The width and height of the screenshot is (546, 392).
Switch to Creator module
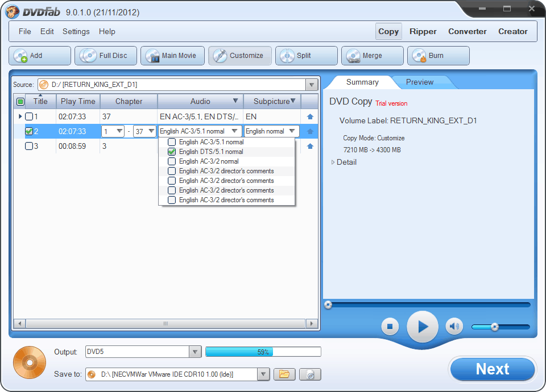(512, 32)
